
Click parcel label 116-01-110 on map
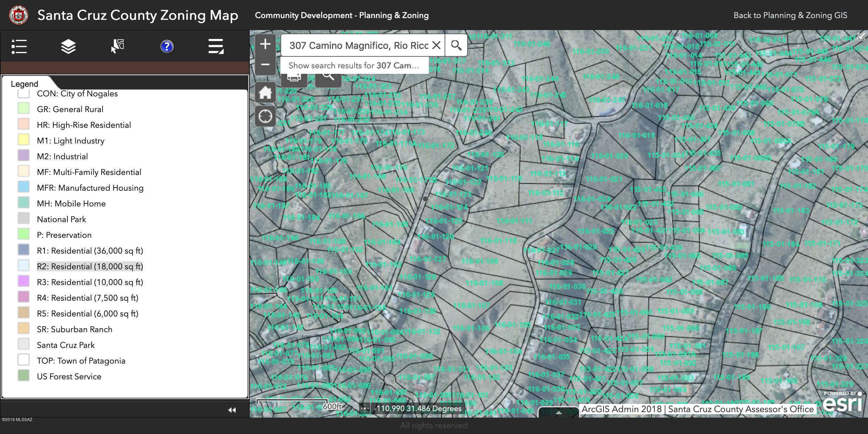(x=498, y=241)
